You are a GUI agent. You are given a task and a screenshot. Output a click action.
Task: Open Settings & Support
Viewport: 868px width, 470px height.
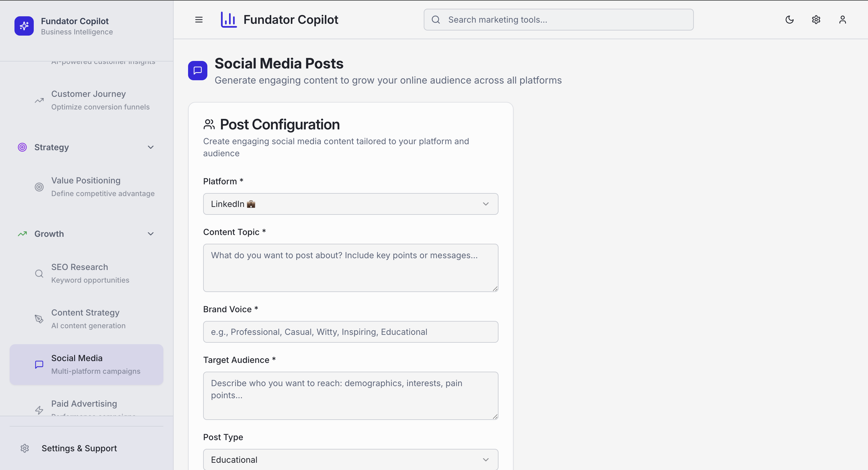[79, 448]
